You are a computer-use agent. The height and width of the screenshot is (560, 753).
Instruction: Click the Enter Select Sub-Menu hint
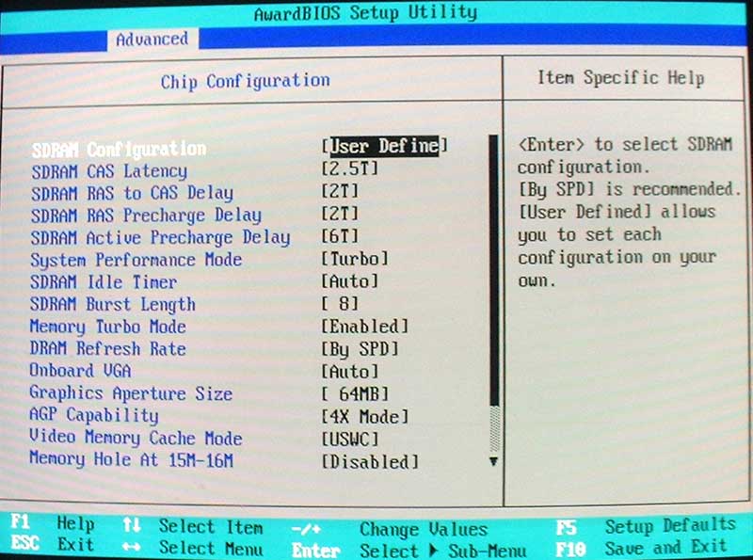(409, 551)
